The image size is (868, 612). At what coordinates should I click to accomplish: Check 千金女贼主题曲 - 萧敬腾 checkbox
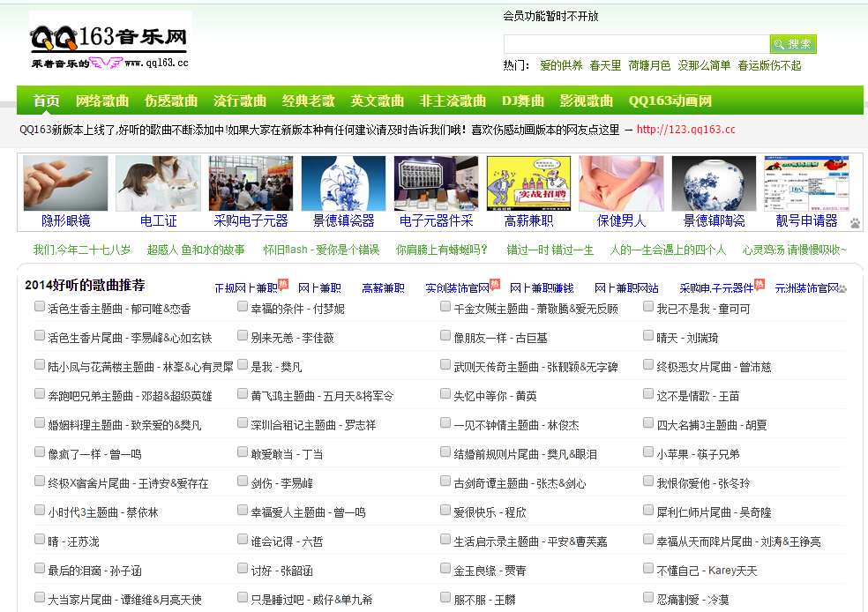click(x=445, y=306)
